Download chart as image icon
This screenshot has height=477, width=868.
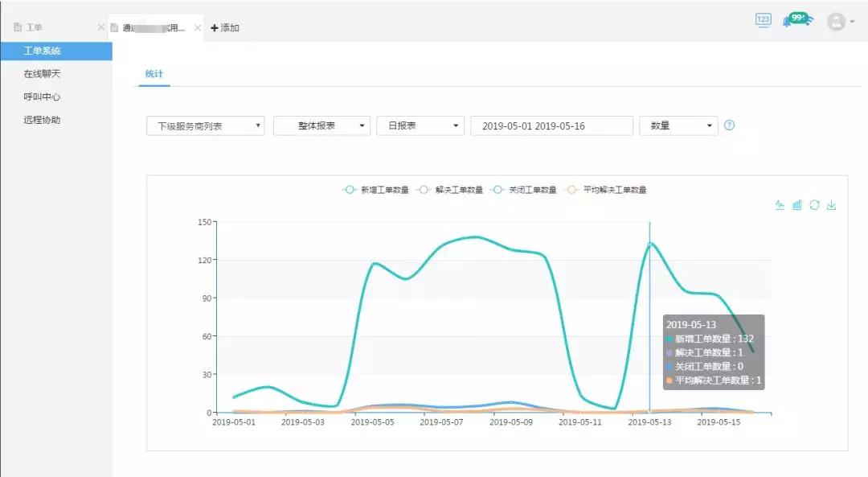(832, 205)
